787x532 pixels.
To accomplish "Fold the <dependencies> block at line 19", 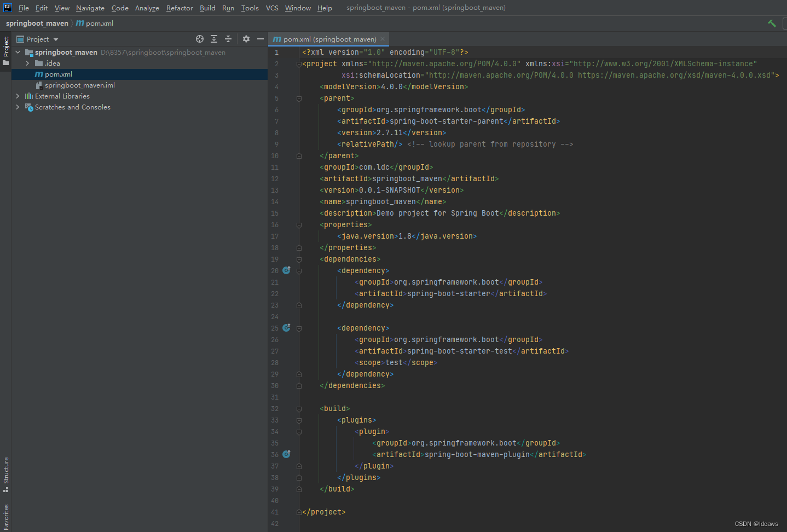I will coord(299,259).
